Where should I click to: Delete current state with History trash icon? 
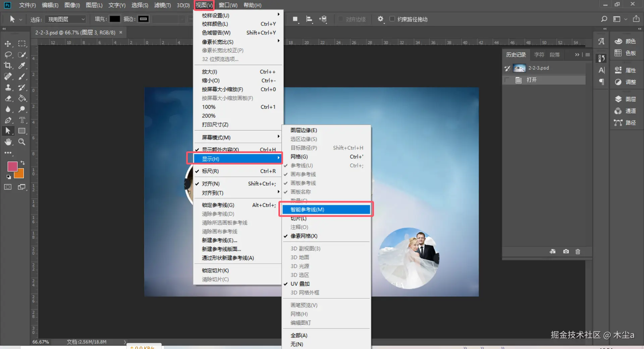[x=578, y=251]
